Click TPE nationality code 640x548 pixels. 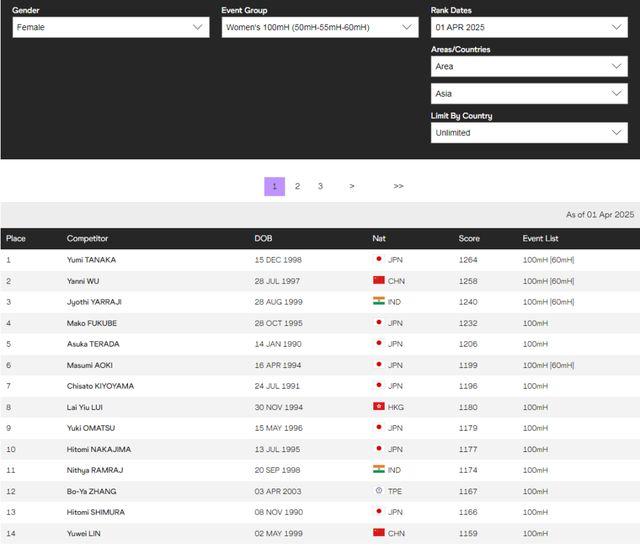point(395,491)
